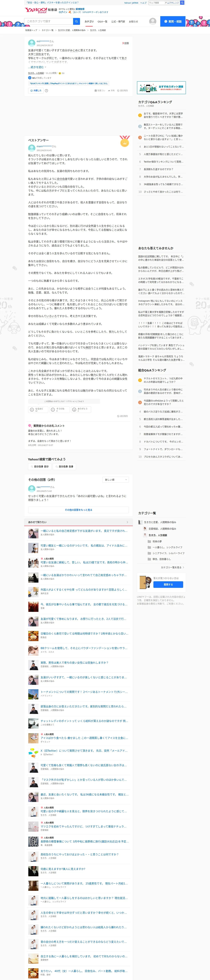
Task: Click the blue search magnifier button
Action: coord(76,21)
